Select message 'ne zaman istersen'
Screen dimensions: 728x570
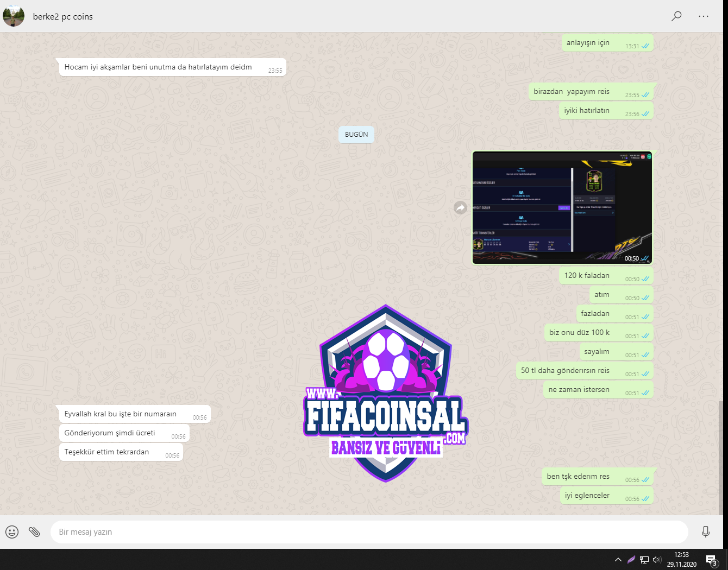pos(598,390)
